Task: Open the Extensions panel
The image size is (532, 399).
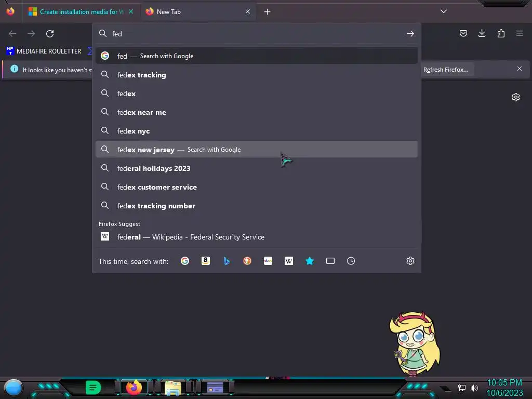Action: [x=501, y=33]
